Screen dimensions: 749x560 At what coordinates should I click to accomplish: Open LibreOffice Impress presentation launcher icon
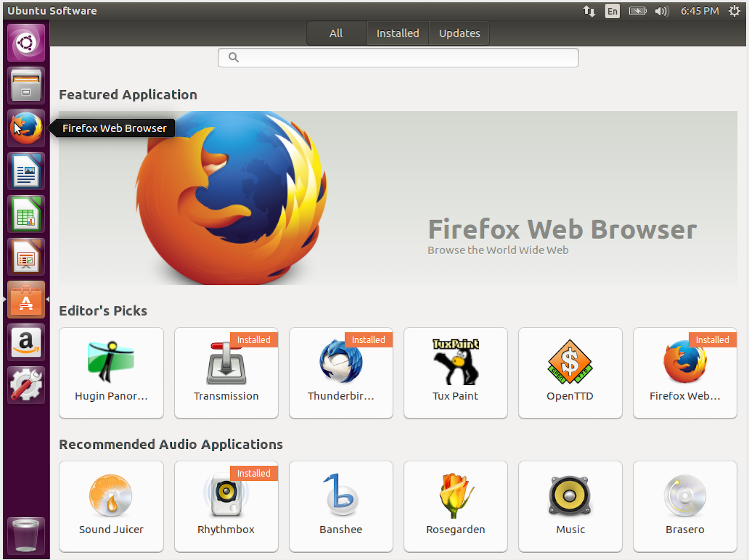click(26, 257)
